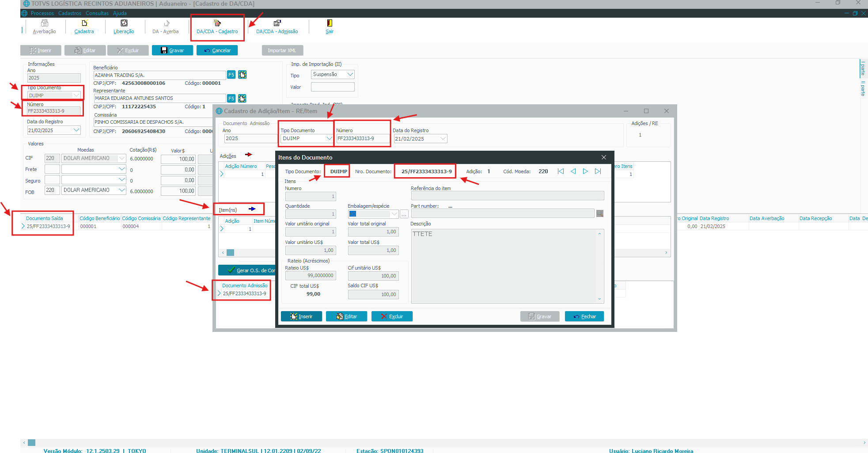
Task: Switch to the vertical 'I parte' tab
Action: click(x=863, y=68)
